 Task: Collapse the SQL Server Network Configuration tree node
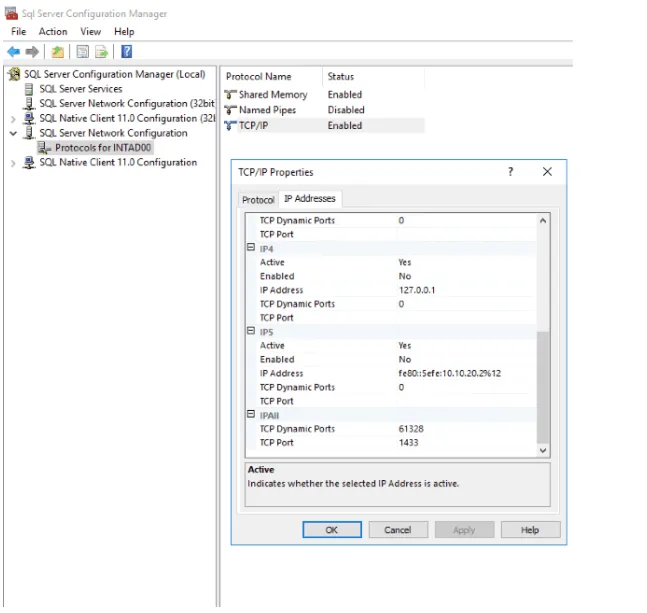click(13, 133)
